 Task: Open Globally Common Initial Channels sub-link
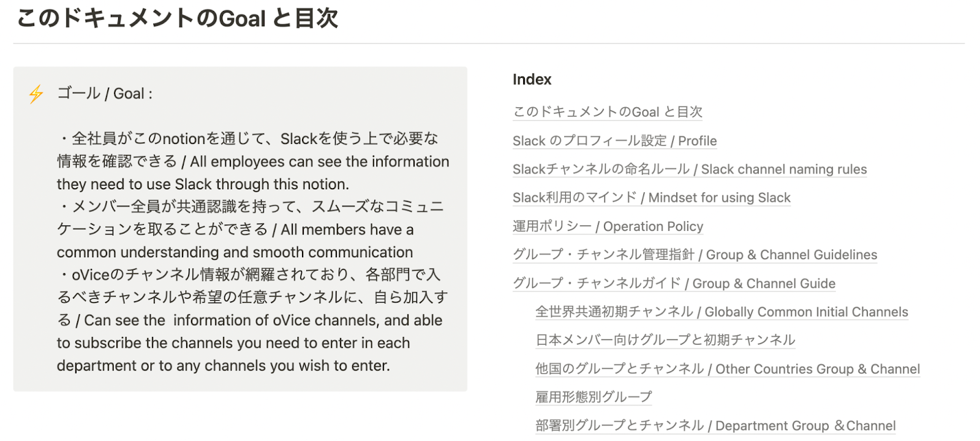pos(722,312)
